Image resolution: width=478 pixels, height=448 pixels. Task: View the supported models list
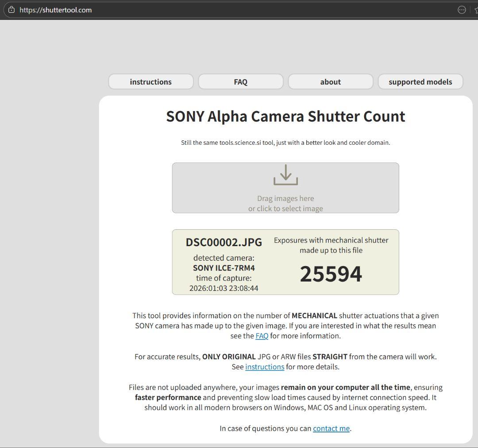pos(420,81)
